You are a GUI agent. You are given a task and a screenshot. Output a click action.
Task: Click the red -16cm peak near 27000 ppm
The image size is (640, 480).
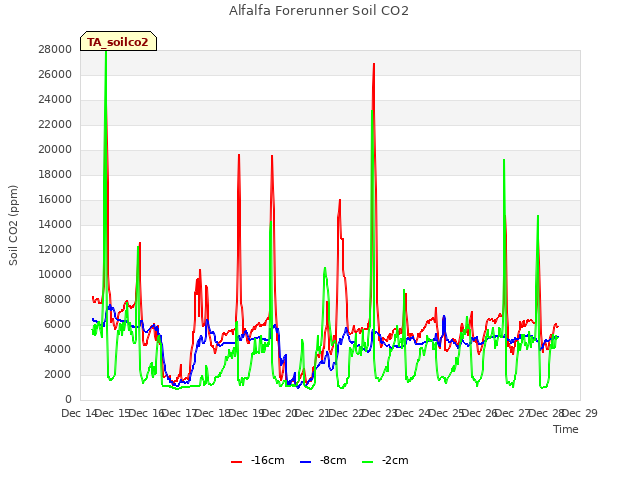(374, 64)
